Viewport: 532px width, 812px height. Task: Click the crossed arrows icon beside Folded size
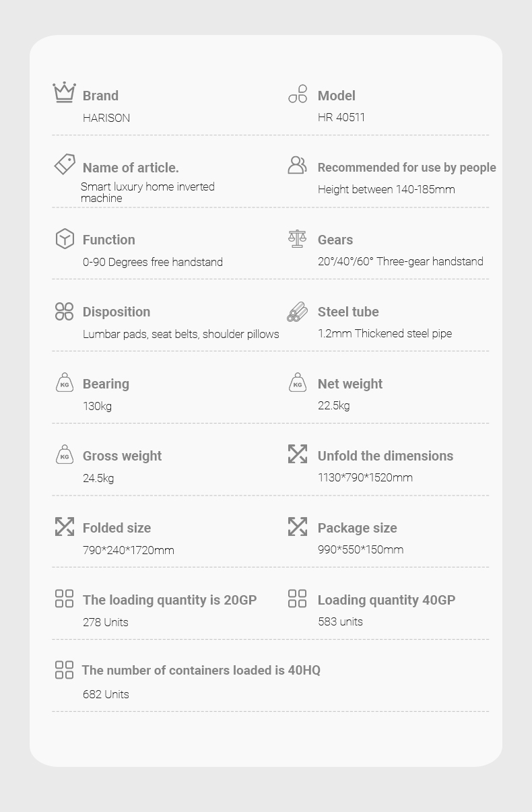65,527
